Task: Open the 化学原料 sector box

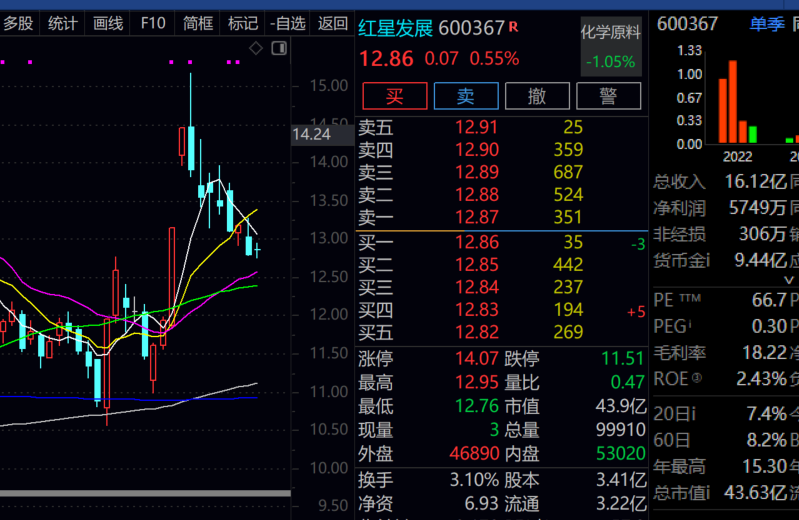Action: click(610, 47)
